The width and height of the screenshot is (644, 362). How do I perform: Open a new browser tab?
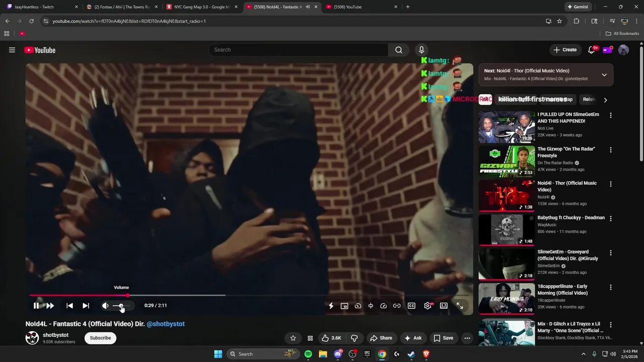[x=408, y=7]
